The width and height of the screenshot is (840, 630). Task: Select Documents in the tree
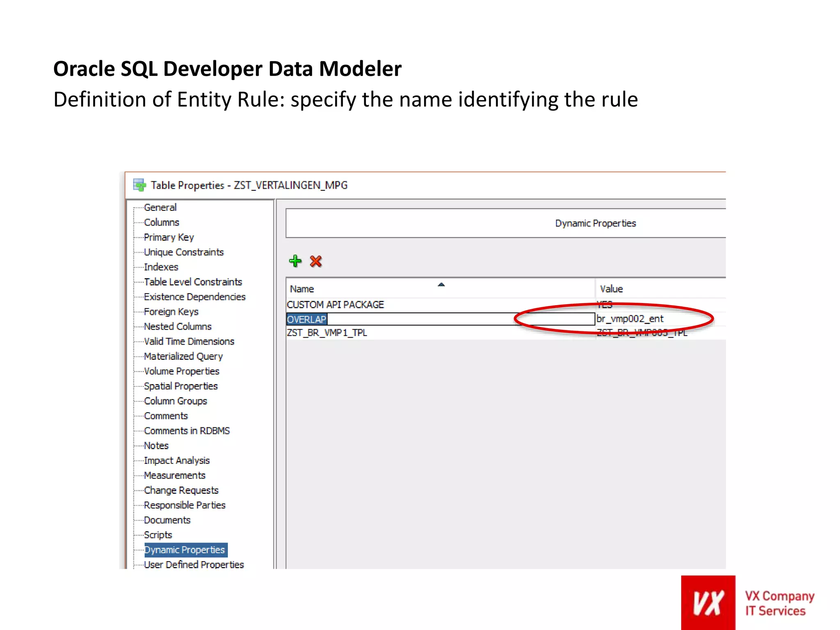pos(167,520)
